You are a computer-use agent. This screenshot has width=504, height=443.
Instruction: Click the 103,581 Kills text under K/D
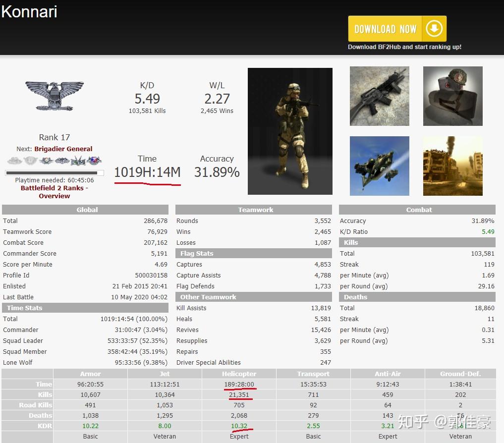point(147,111)
